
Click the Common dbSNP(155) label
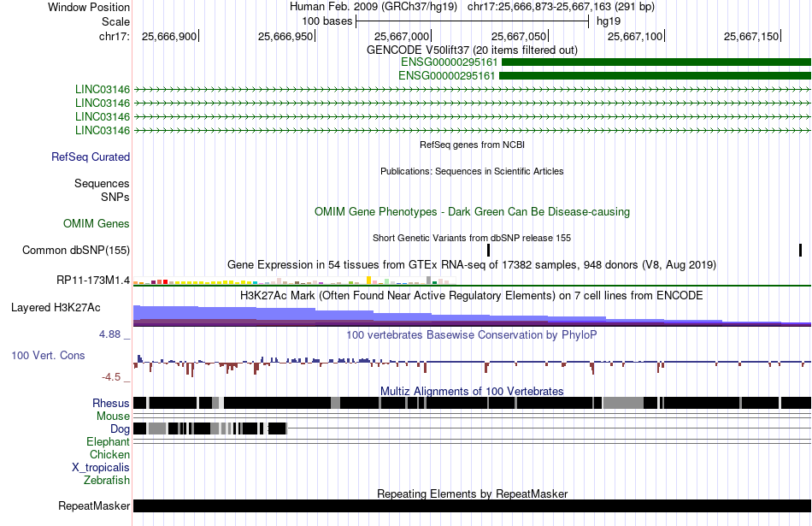(76, 251)
